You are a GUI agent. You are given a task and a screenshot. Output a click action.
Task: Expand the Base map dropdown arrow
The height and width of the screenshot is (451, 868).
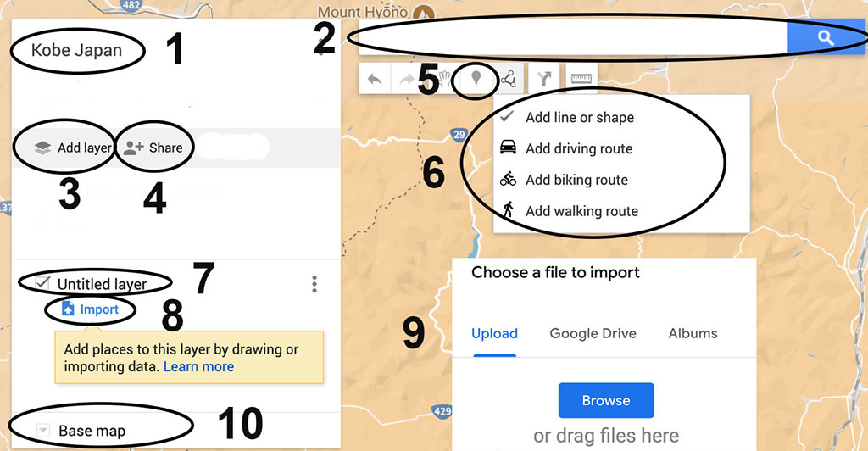[43, 430]
